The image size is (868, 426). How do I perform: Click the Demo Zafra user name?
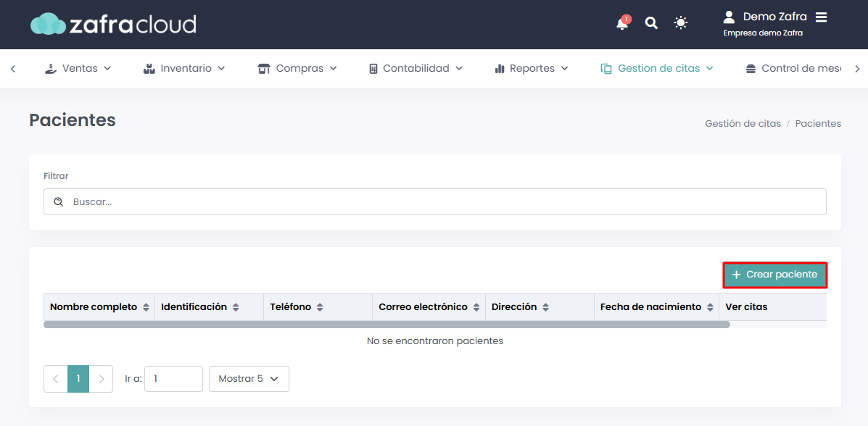tap(775, 17)
